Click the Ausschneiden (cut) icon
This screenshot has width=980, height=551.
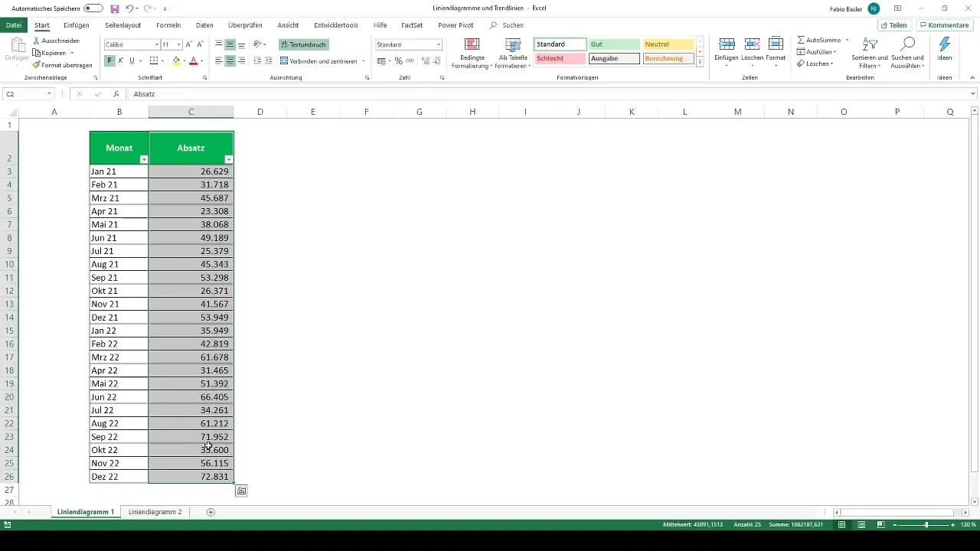tap(37, 41)
